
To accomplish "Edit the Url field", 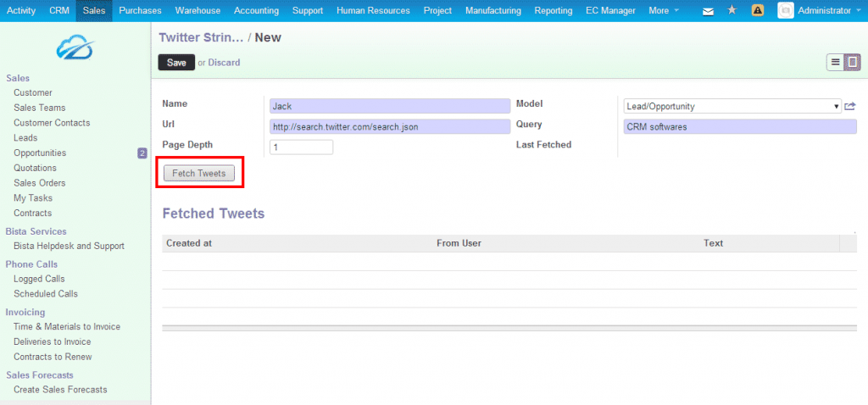I will [390, 127].
